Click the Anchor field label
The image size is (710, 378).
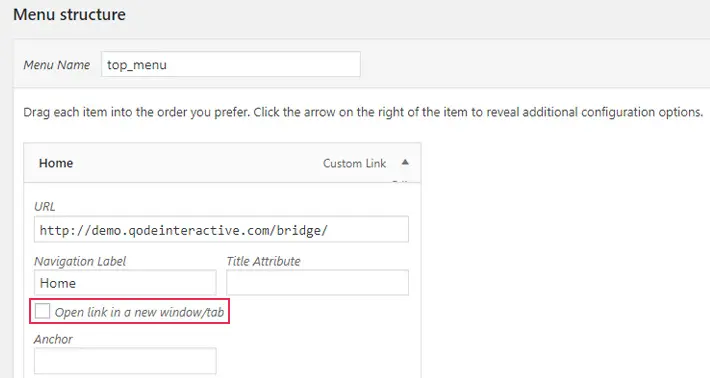pos(53,339)
